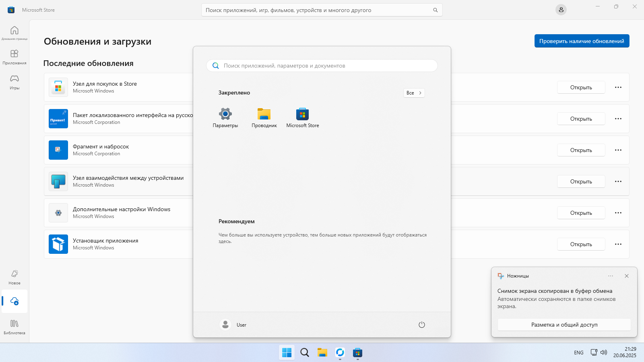Click the Store profile account icon
Screen dimensions: 644x362
point(561,10)
